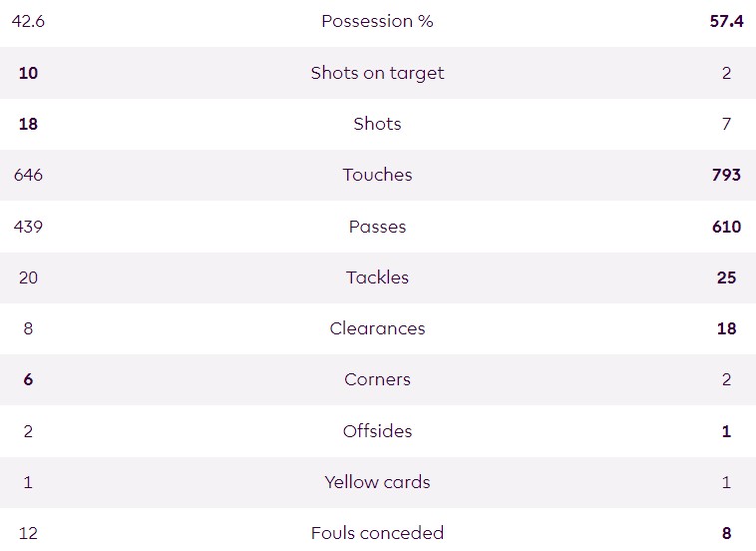This screenshot has width=756, height=551.
Task: Click the 10 shots on target value
Action: click(x=28, y=73)
